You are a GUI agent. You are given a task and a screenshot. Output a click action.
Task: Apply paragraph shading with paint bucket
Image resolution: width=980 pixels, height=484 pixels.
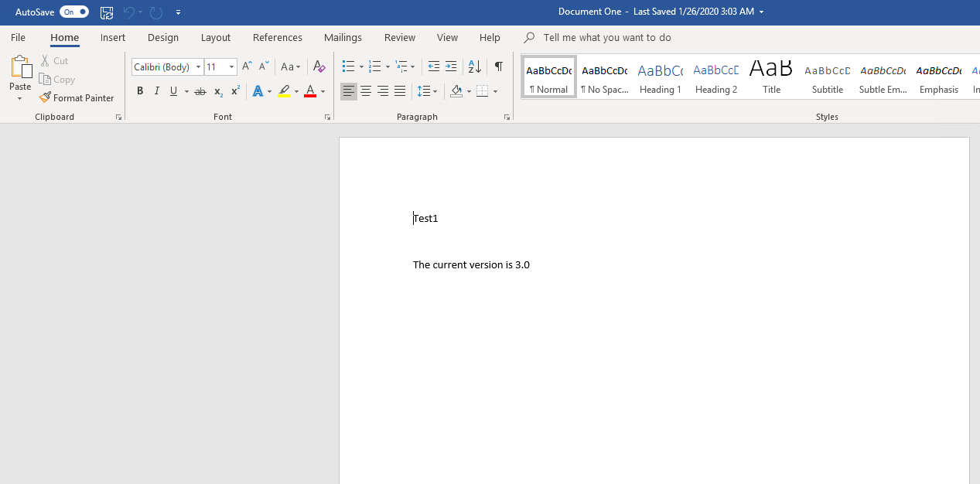tap(456, 91)
